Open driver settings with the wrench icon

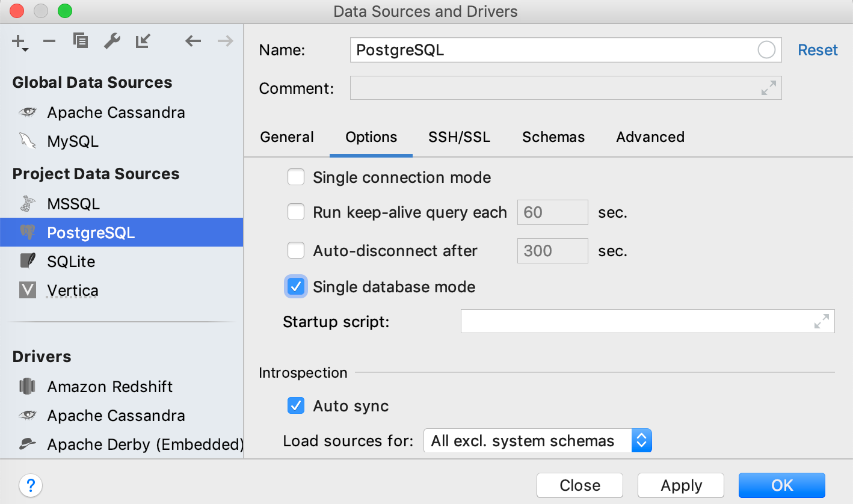112,41
